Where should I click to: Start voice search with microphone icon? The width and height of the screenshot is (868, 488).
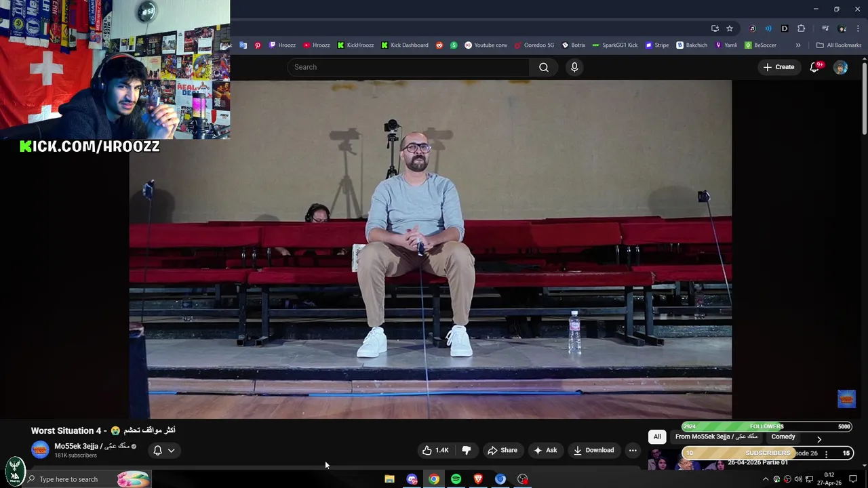point(574,67)
